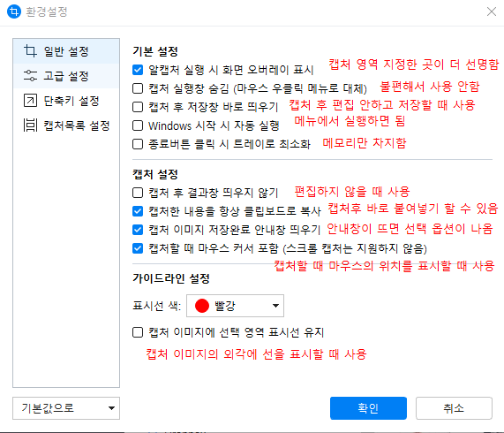504x433 pixels.
Task: Click the 확인 button
Action: click(x=368, y=408)
